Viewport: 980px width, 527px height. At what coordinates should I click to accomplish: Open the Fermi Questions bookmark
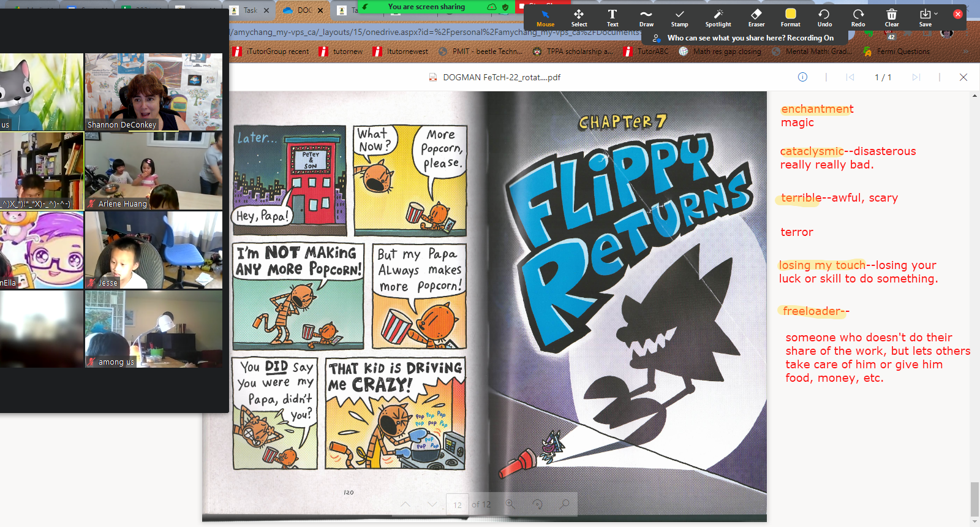click(x=897, y=51)
